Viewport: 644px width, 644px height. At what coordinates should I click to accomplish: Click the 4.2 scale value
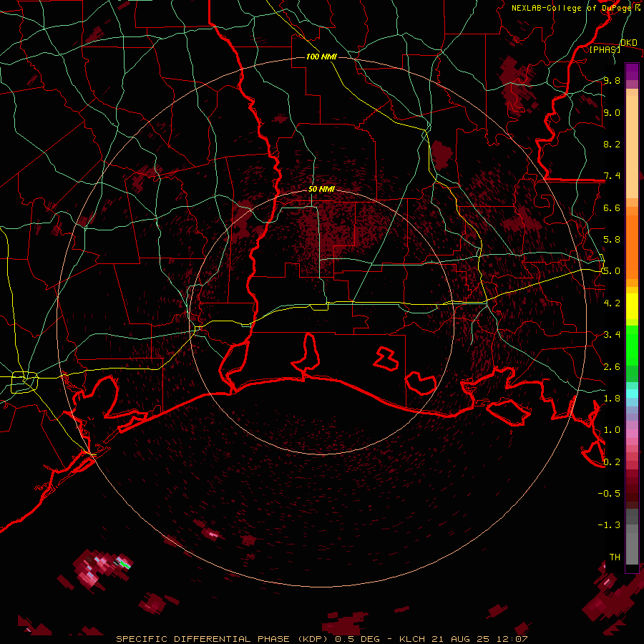tap(612, 303)
